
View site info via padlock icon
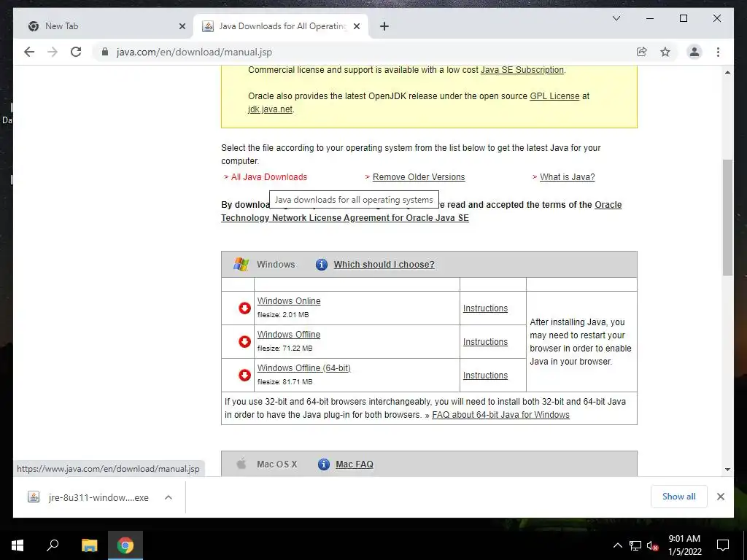click(105, 52)
